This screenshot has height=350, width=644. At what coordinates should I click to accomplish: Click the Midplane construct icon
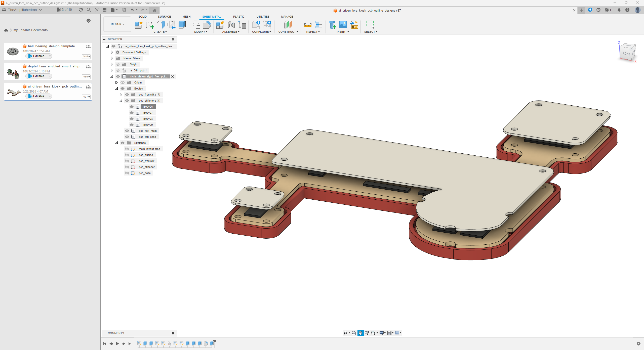click(288, 25)
